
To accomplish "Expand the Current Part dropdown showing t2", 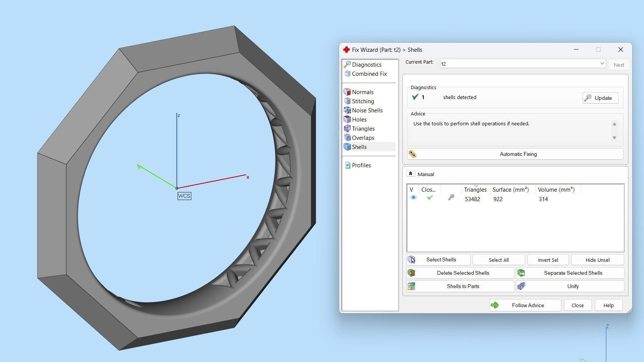I will coord(523,64).
